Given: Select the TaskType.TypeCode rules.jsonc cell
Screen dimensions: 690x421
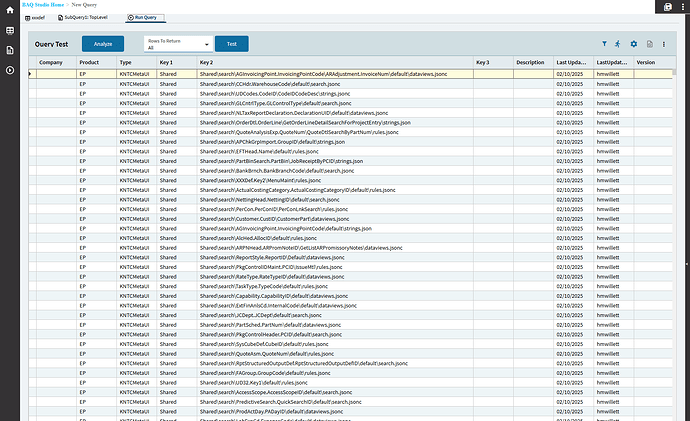Looking at the screenshot, I should (x=335, y=286).
